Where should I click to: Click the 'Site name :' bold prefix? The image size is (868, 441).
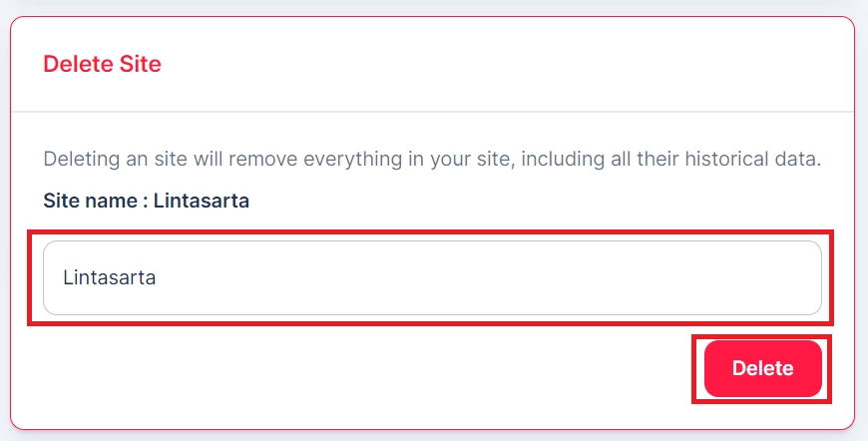pyautogui.click(x=96, y=201)
